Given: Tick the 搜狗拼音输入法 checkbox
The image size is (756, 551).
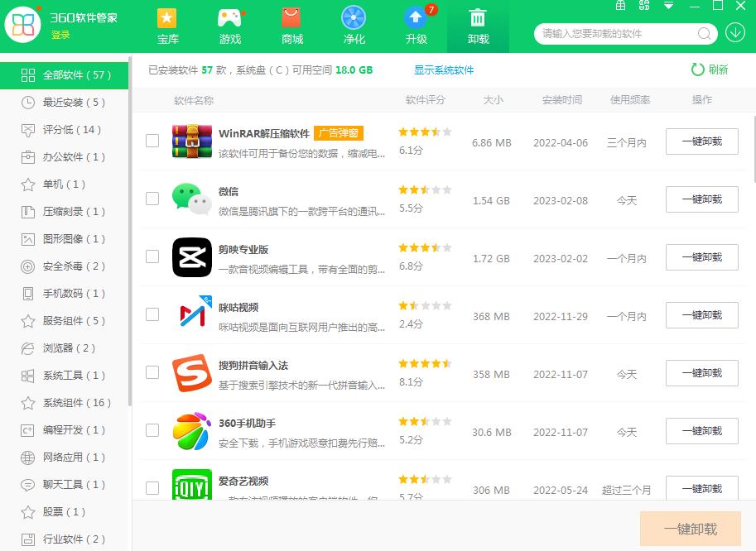Looking at the screenshot, I should pos(152,372).
